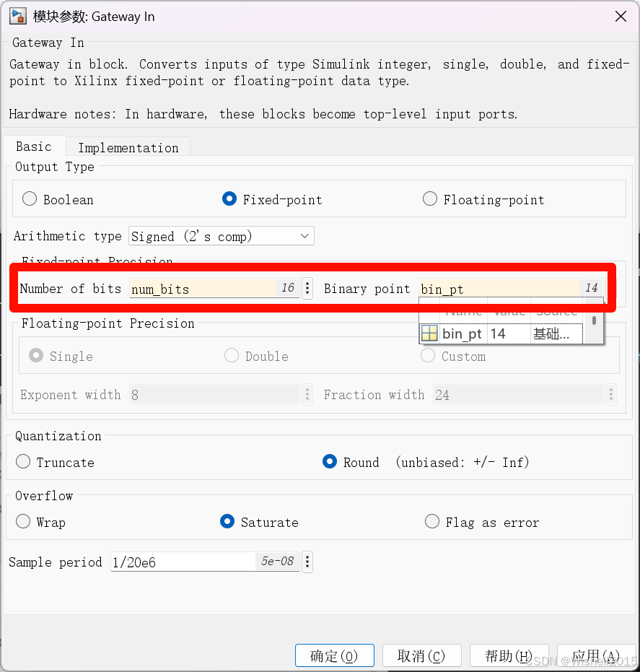Click value 14 in variable popup
Screen dimensions: 640x672
coord(509,333)
